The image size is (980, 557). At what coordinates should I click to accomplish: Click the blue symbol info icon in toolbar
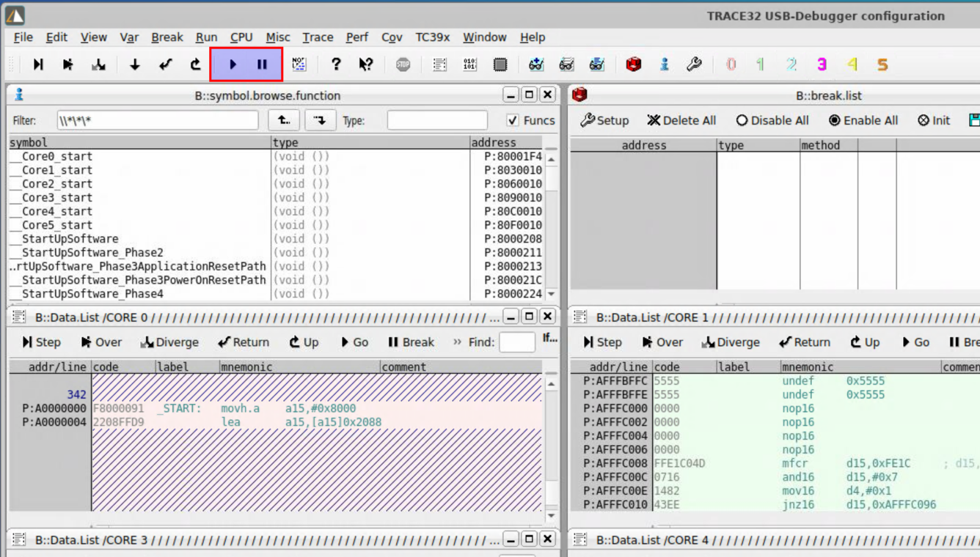point(664,64)
